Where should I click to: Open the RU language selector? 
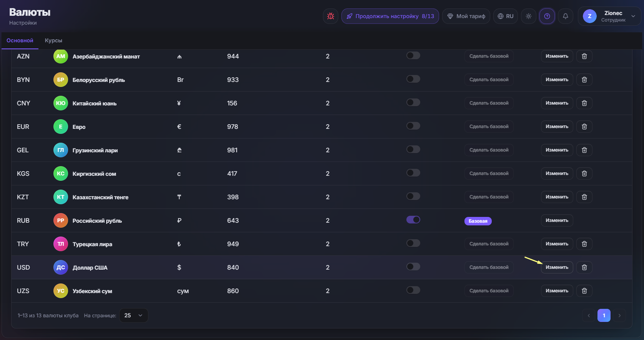tap(506, 16)
